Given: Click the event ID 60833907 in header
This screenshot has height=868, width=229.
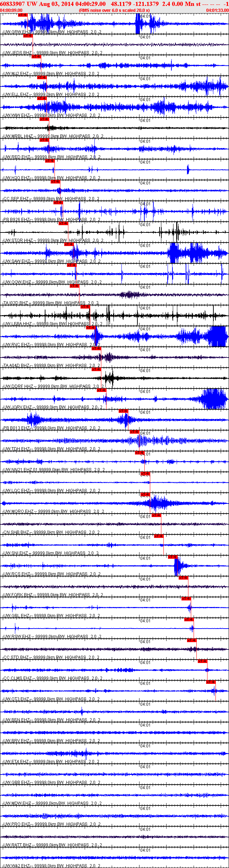Looking at the screenshot, I should [x=12, y=4].
